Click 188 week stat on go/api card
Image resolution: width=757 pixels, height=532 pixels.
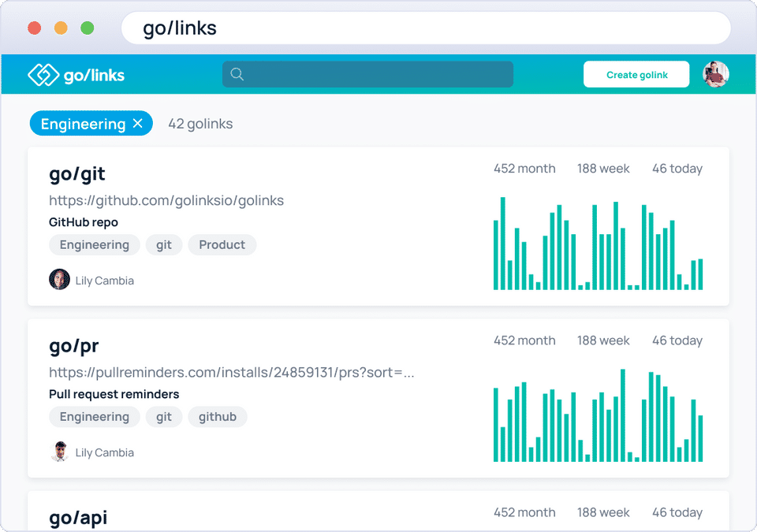(x=603, y=512)
